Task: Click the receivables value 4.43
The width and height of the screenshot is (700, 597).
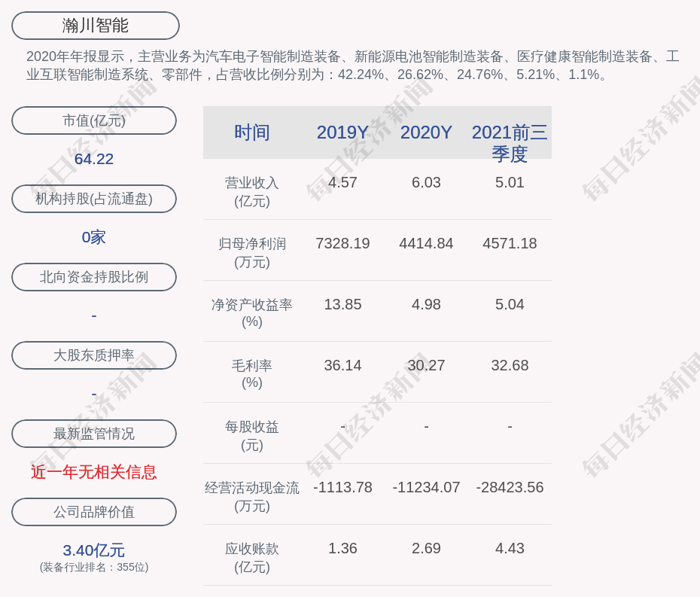Action: pos(510,548)
